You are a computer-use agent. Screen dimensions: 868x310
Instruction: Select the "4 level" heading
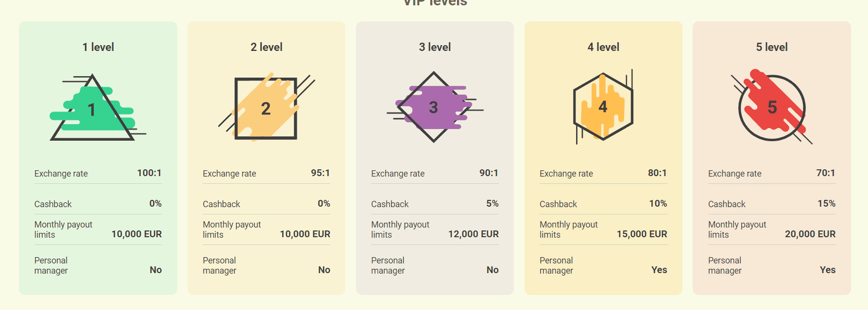tap(603, 47)
